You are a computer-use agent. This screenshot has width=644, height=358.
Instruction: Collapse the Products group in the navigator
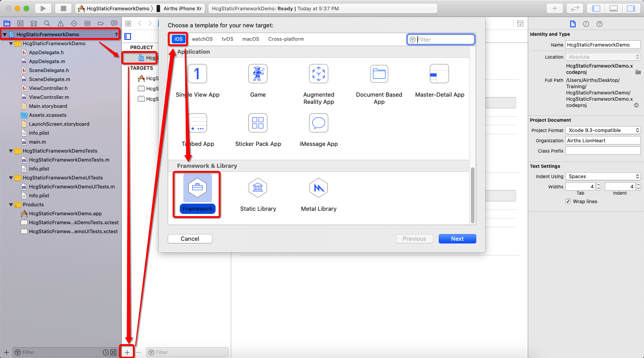(x=10, y=205)
